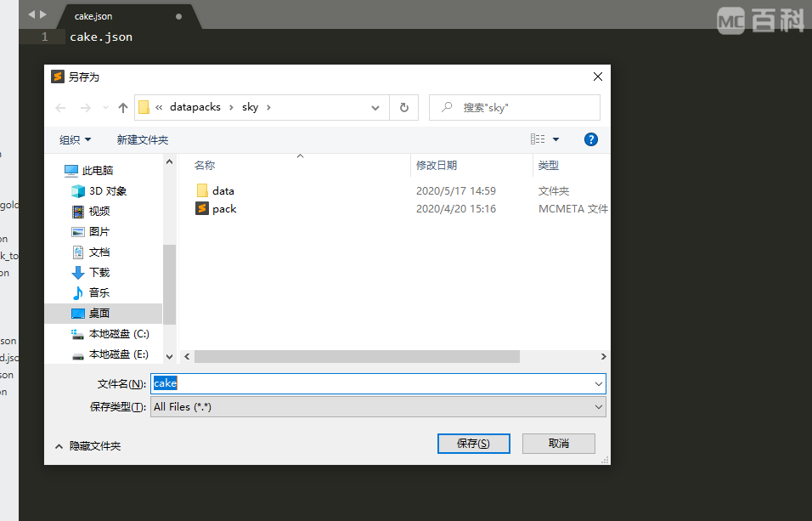Viewport: 812px width, 521px height.
Task: Open the 保存类型 All Files dropdown
Action: point(377,407)
